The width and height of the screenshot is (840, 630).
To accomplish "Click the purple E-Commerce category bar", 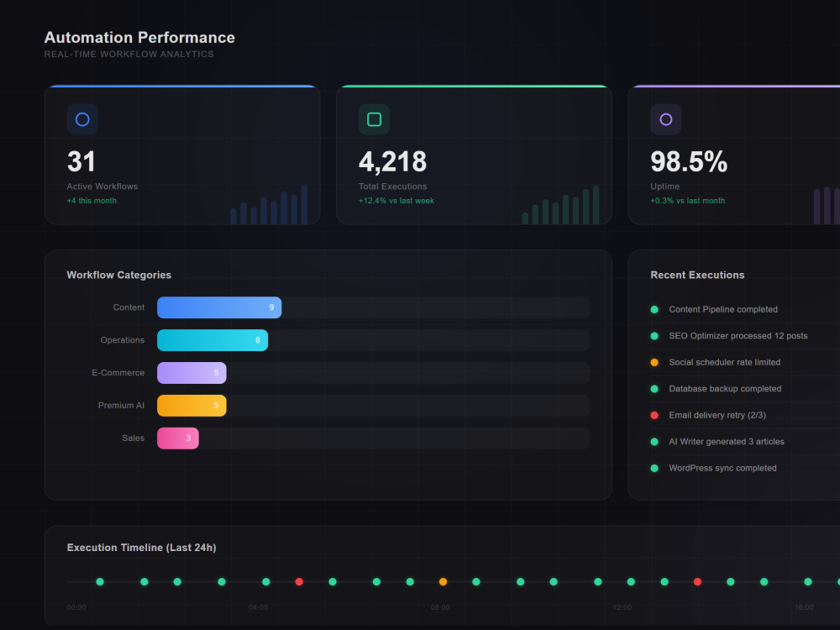I will tap(192, 373).
